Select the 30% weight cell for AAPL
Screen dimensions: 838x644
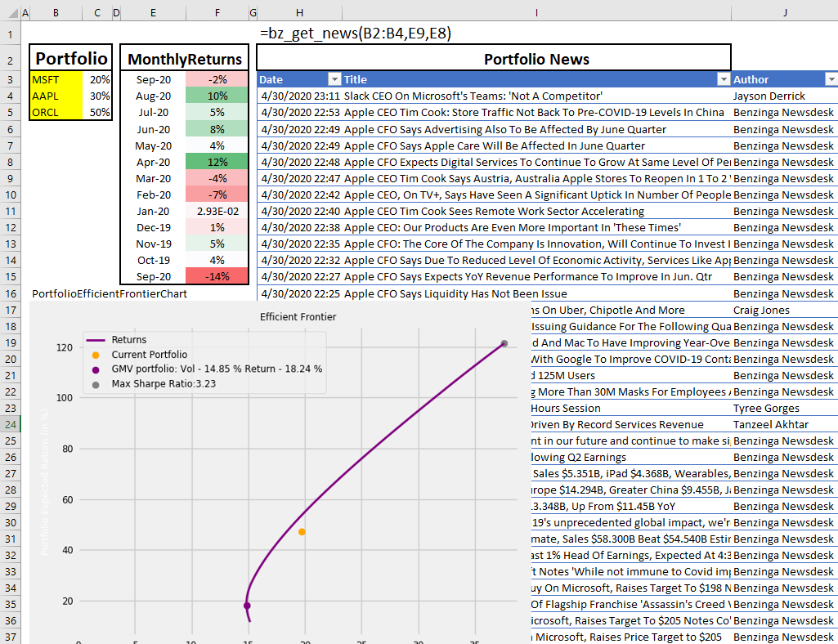pos(97,96)
